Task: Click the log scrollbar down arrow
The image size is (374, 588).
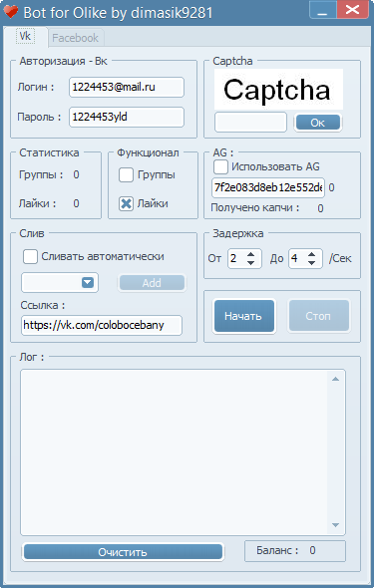Action: (x=336, y=525)
